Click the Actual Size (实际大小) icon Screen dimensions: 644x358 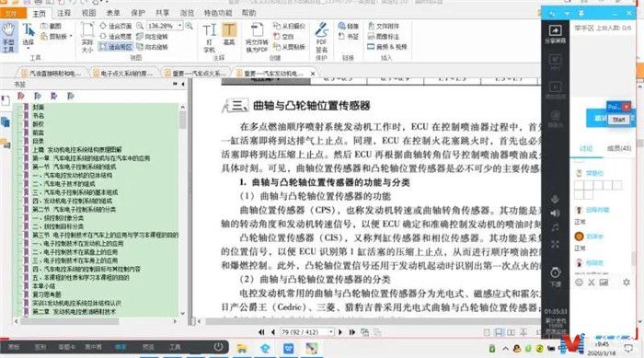coord(87,38)
